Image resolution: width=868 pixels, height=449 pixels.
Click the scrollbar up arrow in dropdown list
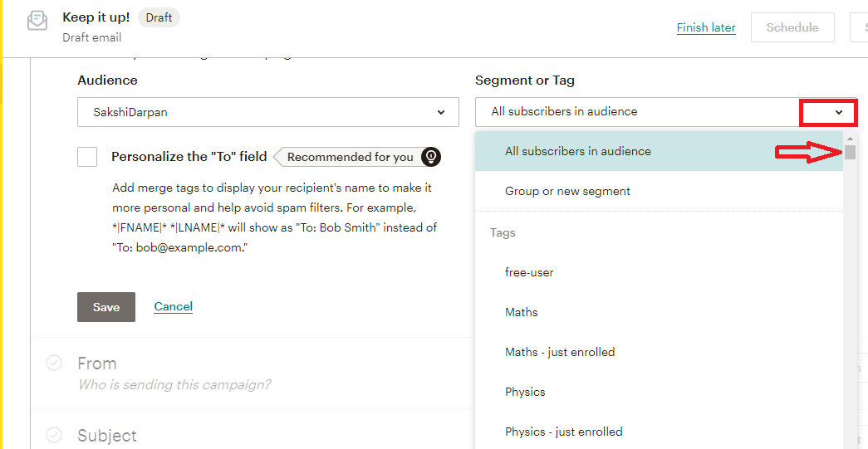850,138
